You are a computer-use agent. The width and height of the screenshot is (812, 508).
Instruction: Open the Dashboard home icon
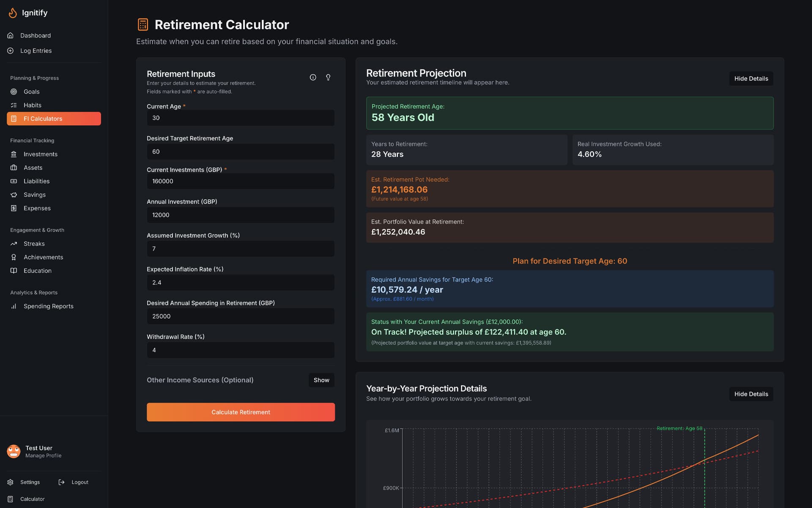pyautogui.click(x=11, y=36)
